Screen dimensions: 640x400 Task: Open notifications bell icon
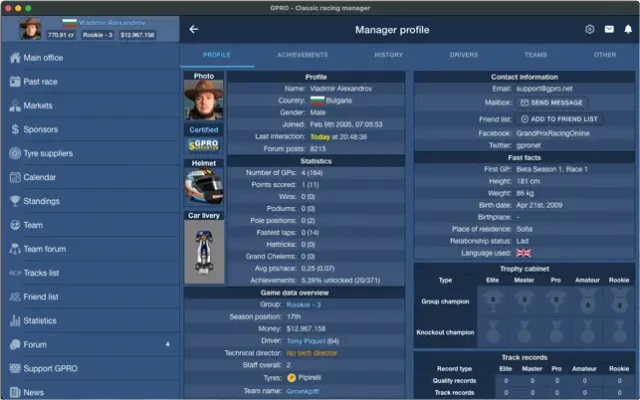pos(628,29)
